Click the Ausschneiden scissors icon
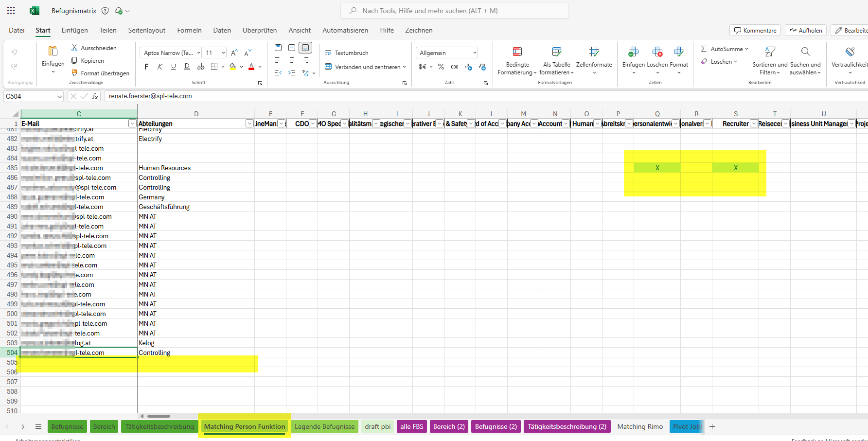 74,48
